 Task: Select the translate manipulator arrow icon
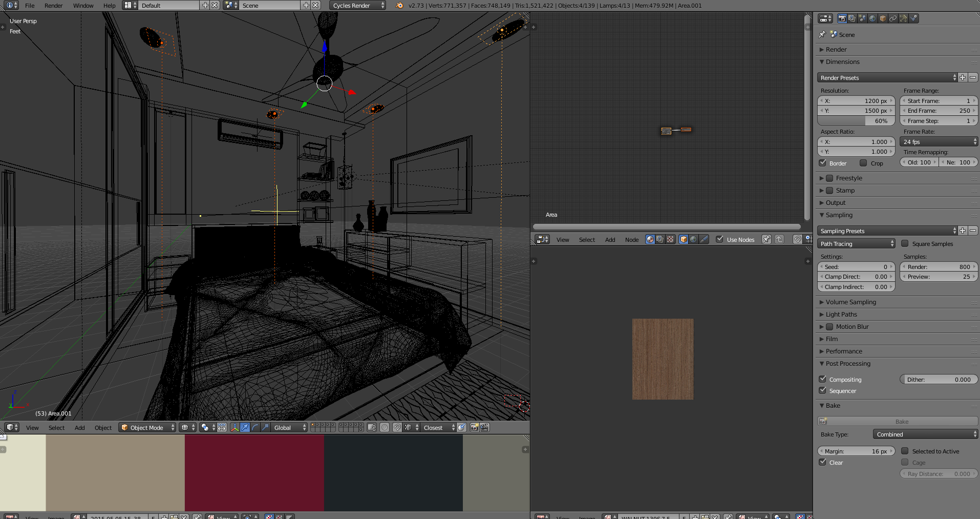pos(245,427)
